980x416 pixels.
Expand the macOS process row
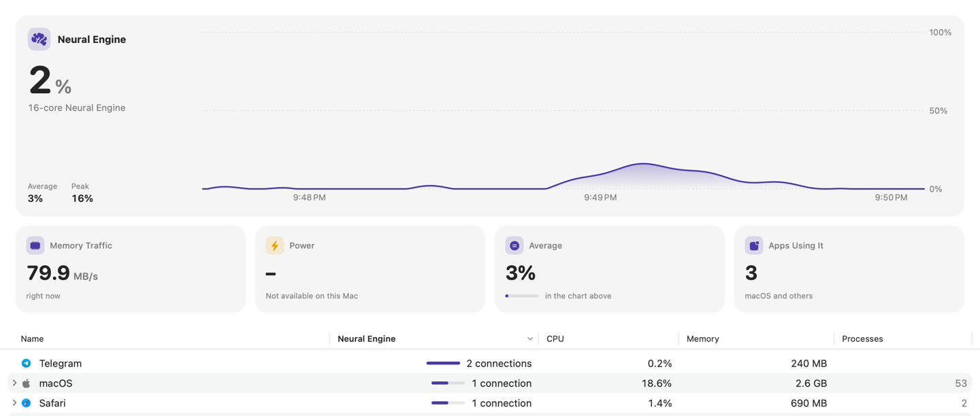[x=14, y=383]
